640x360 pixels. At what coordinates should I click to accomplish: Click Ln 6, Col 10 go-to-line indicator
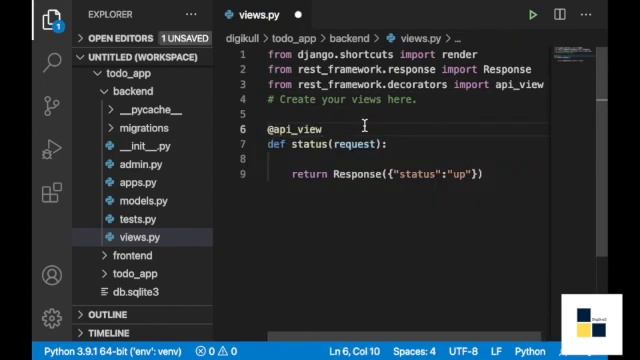coord(354,351)
